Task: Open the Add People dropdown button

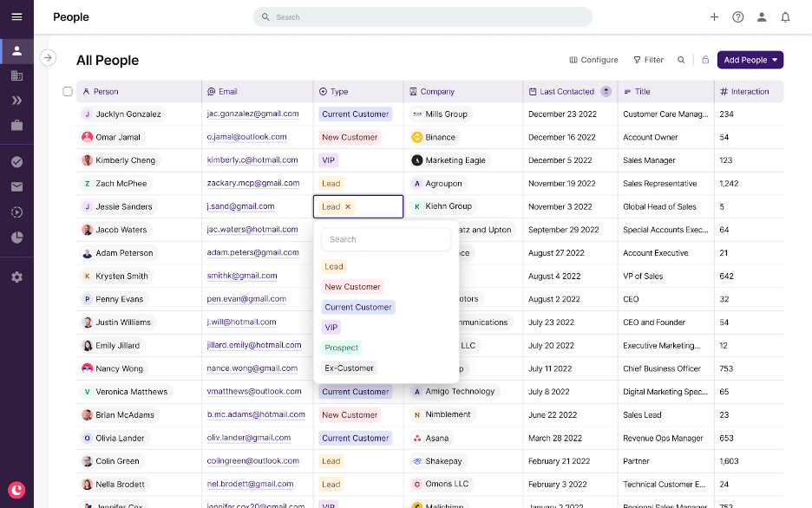Action: (750, 60)
